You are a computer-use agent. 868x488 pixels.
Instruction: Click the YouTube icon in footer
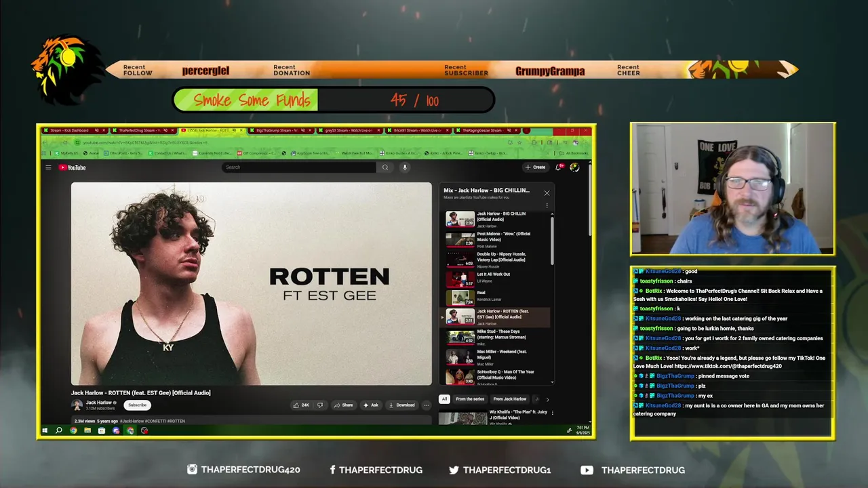pos(587,470)
